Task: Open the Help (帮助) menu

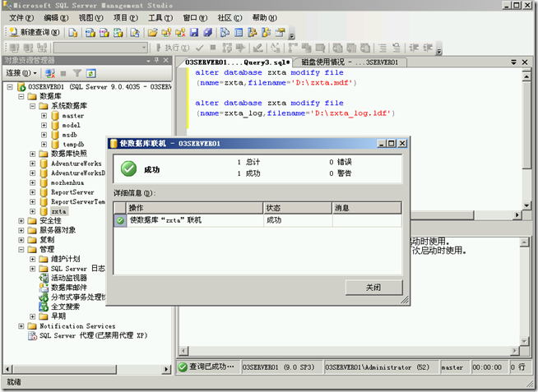Action: pyautogui.click(x=265, y=18)
